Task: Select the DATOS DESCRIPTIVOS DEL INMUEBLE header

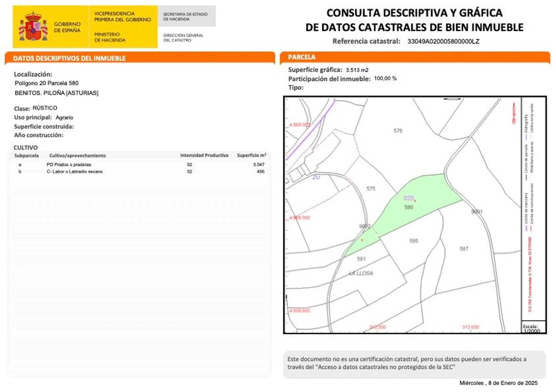Action: coord(69,58)
